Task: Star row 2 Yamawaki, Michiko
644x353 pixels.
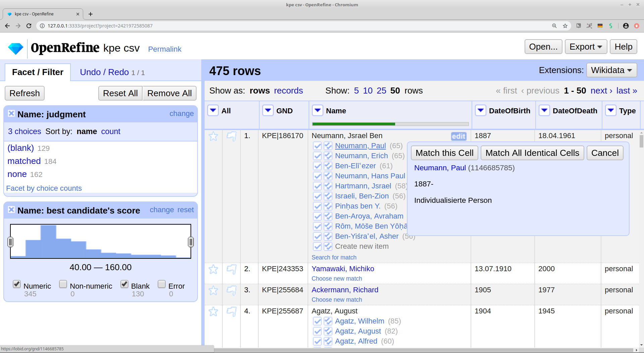Action: (x=213, y=269)
